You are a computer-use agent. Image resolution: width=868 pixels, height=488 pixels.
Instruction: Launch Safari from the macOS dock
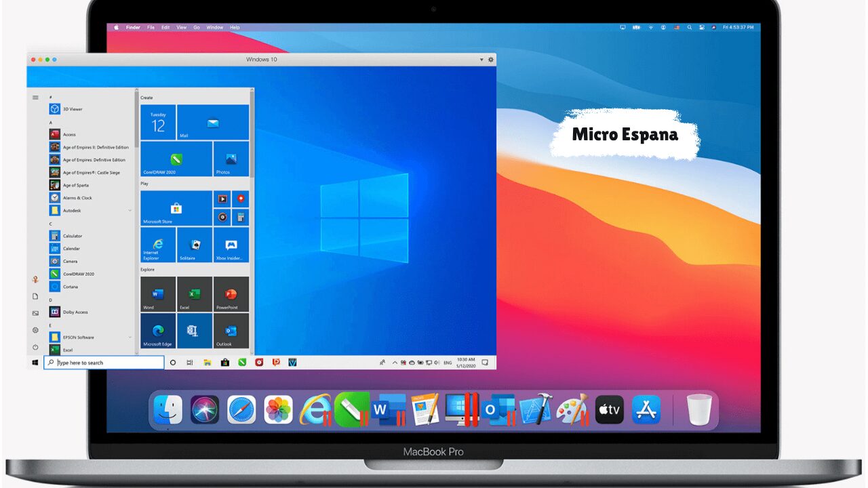241,409
